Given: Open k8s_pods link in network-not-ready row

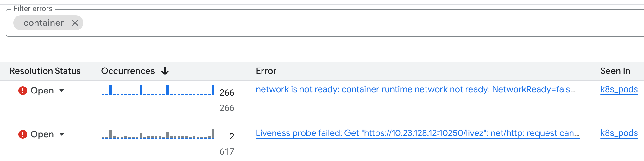Looking at the screenshot, I should coord(619,90).
